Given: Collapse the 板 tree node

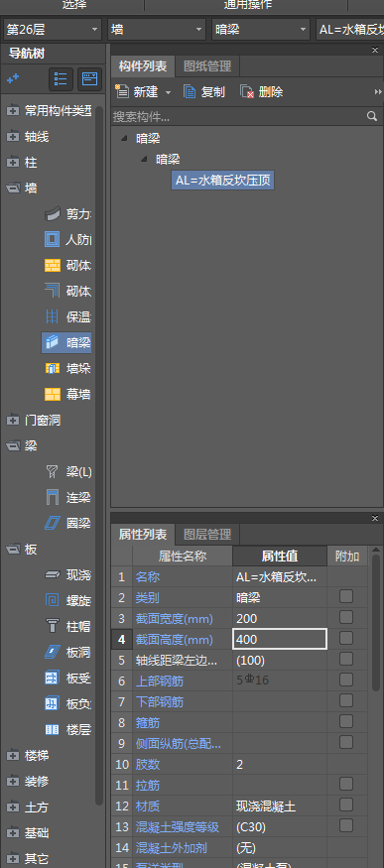Looking at the screenshot, I should pos(12,550).
